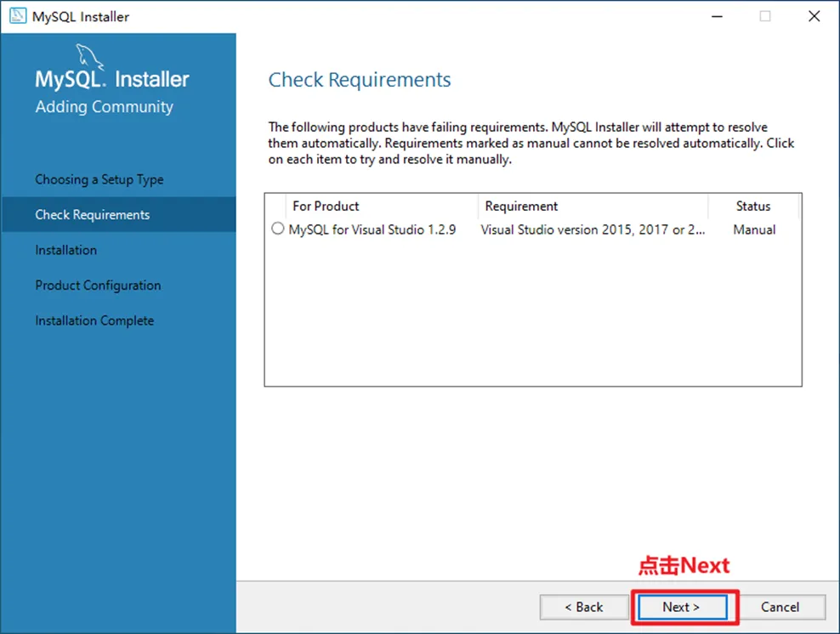The height and width of the screenshot is (634, 840).
Task: Click the For Product column header
Action: point(326,207)
